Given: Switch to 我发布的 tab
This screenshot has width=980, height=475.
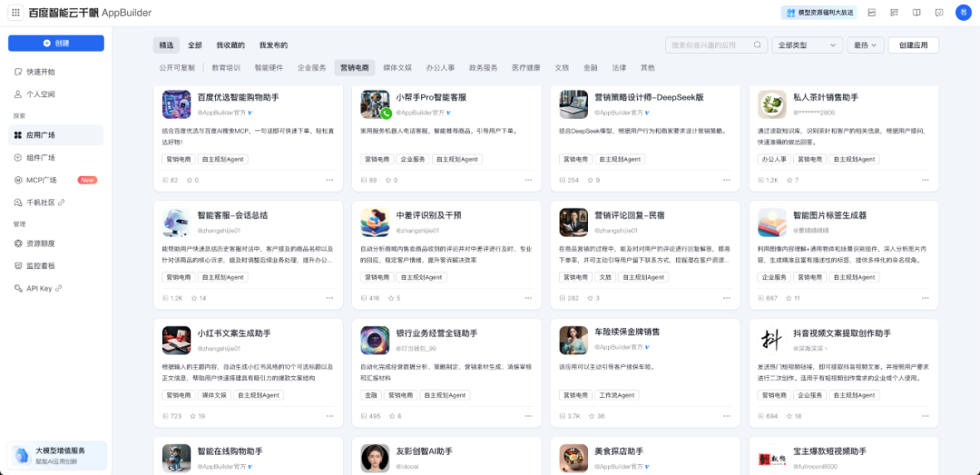Looking at the screenshot, I should click(274, 45).
